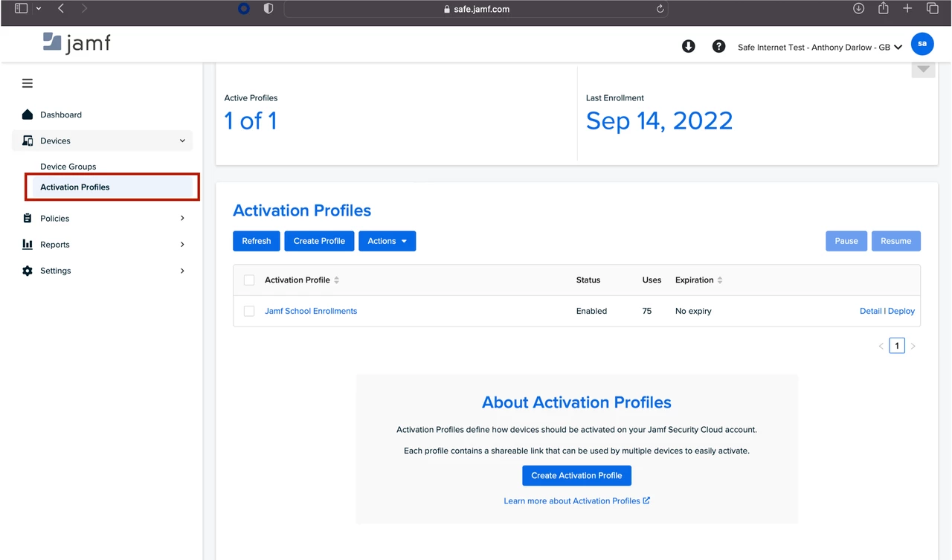Image resolution: width=952 pixels, height=560 pixels.
Task: Collapse the Devices section chevron
Action: 182,141
